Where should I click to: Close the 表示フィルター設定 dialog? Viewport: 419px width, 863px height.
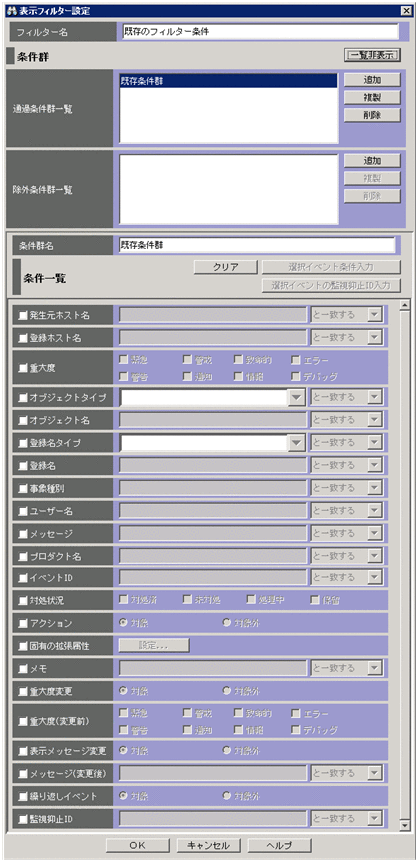[x=406, y=10]
